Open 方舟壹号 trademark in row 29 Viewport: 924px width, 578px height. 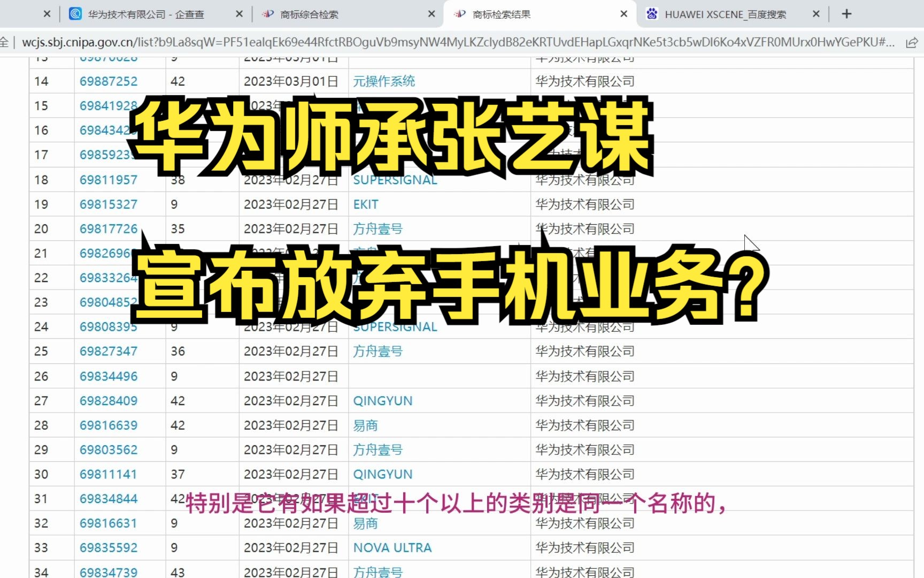[378, 450]
